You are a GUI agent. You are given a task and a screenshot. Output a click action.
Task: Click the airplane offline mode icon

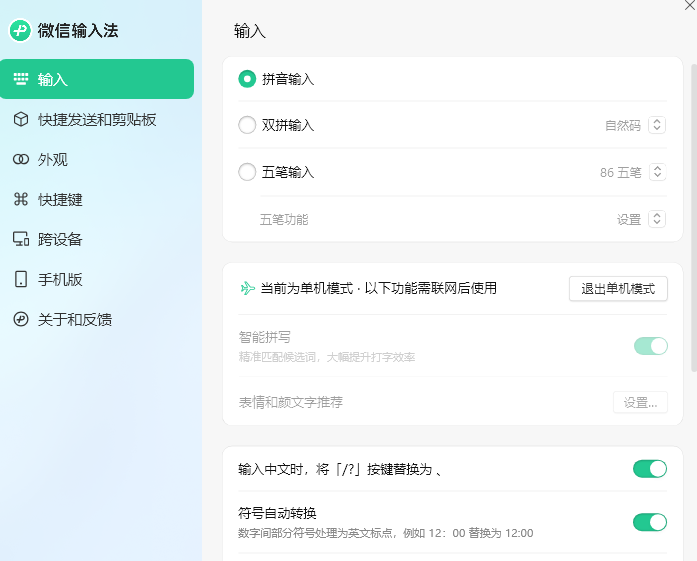point(247,289)
